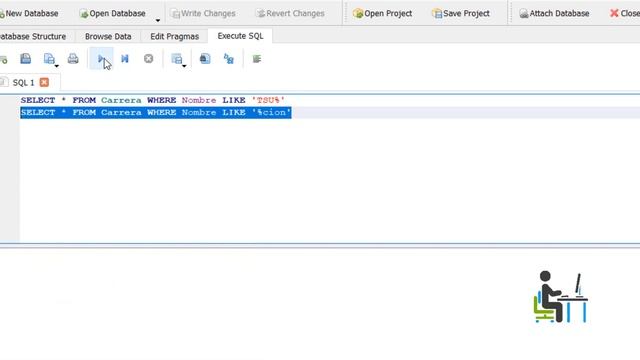The width and height of the screenshot is (640, 360).
Task: Select the Execute SQL tab
Action: coord(240,36)
